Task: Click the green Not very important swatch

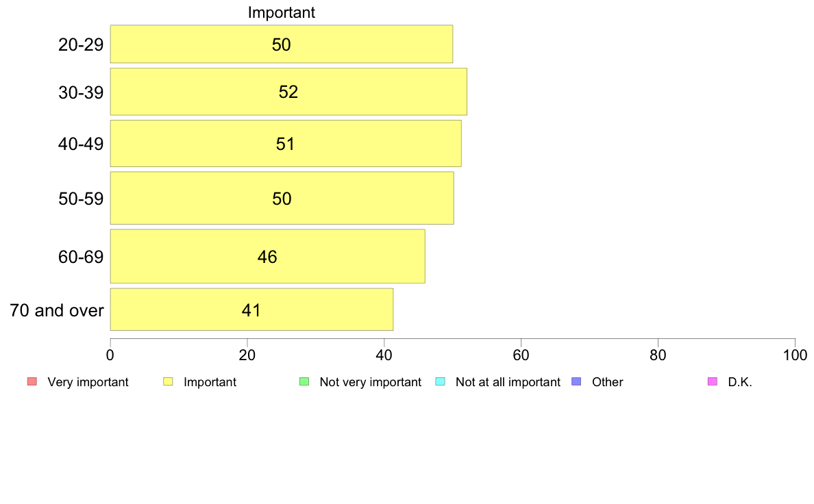Action: click(304, 381)
